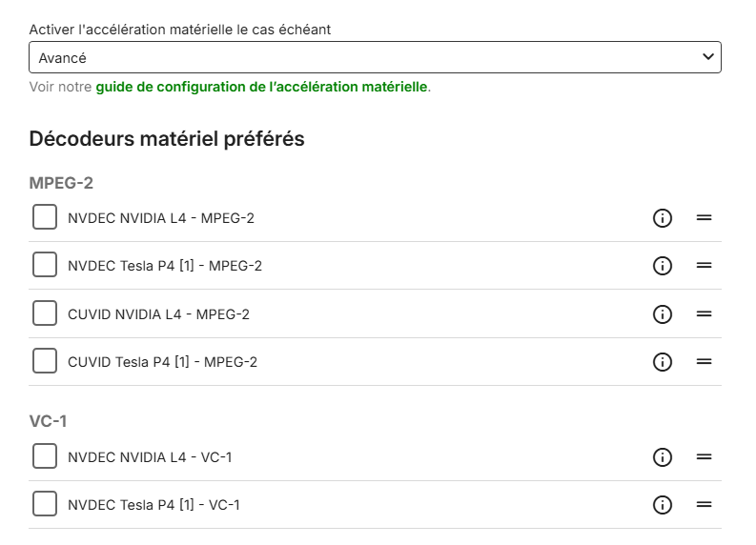Open the hardware acceleration 'Avancé' dropdown
This screenshot has height=545, width=756.
[x=375, y=58]
